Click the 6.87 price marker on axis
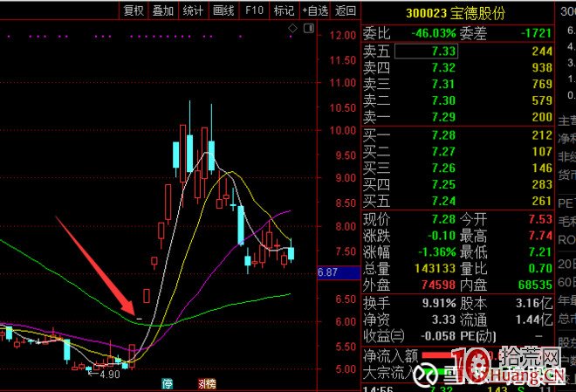Image resolution: width=576 pixels, height=392 pixels. tap(339, 272)
